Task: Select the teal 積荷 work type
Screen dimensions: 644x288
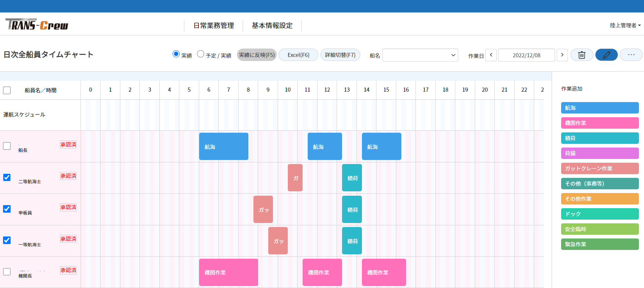Action: [600, 138]
